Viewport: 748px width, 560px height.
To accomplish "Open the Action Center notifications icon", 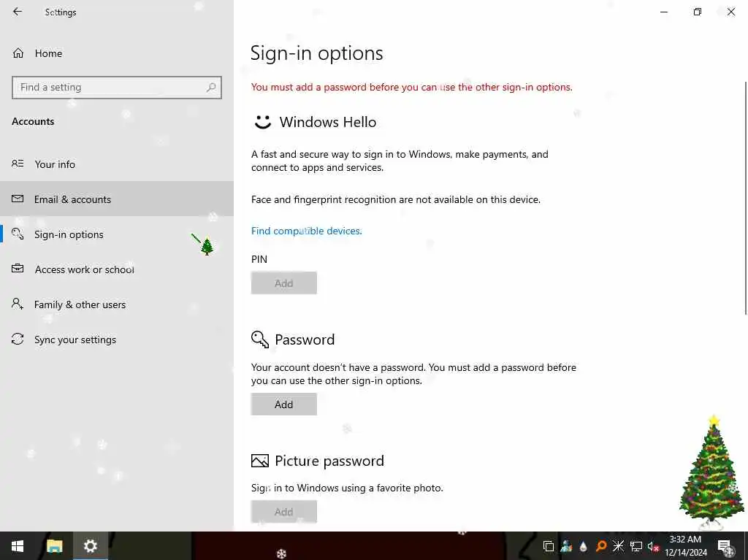I will tap(725, 546).
